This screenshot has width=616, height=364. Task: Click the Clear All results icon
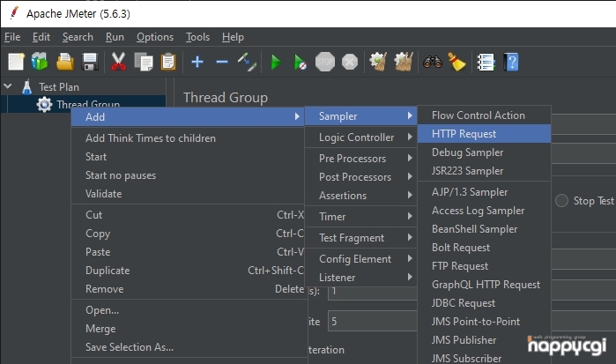click(x=404, y=62)
